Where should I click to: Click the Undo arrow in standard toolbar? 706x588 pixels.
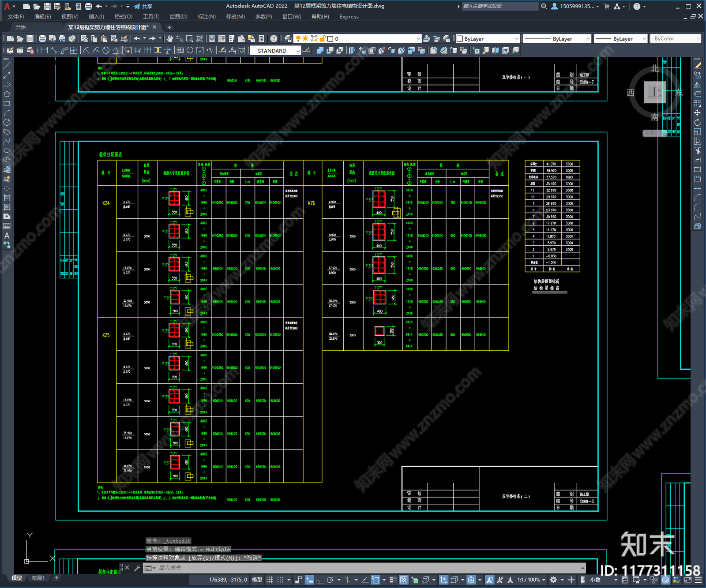point(137,39)
